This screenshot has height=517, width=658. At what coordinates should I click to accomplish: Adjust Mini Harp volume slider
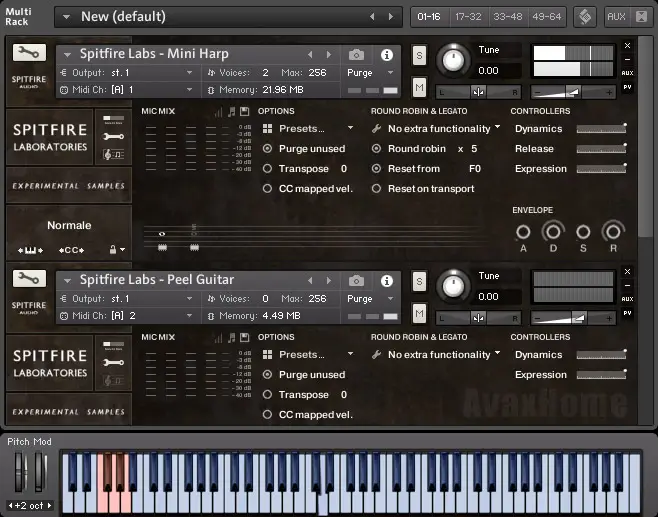click(x=573, y=92)
